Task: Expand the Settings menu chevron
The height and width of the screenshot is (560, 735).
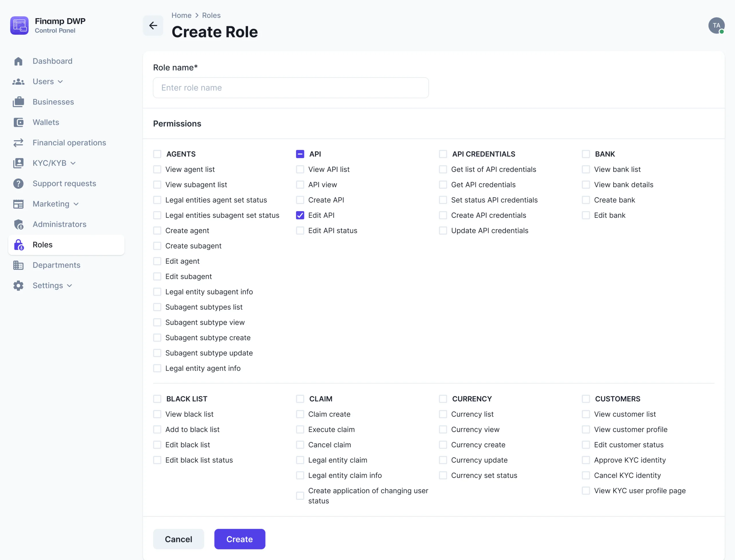Action: pos(69,286)
